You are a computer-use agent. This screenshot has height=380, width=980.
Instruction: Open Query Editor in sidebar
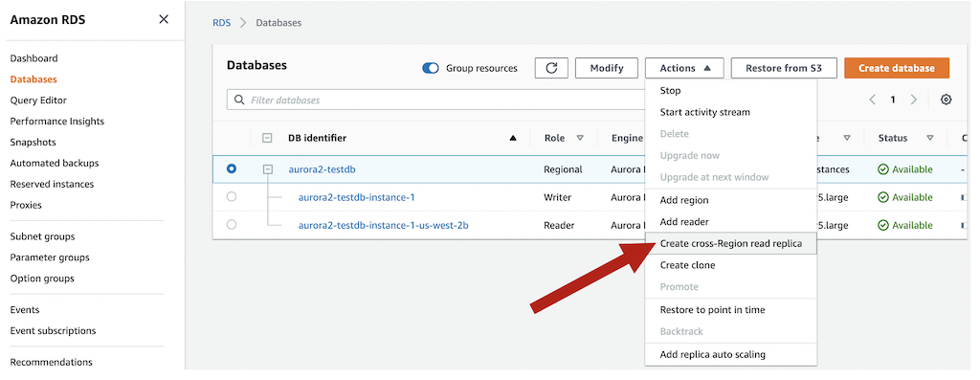pos(38,100)
